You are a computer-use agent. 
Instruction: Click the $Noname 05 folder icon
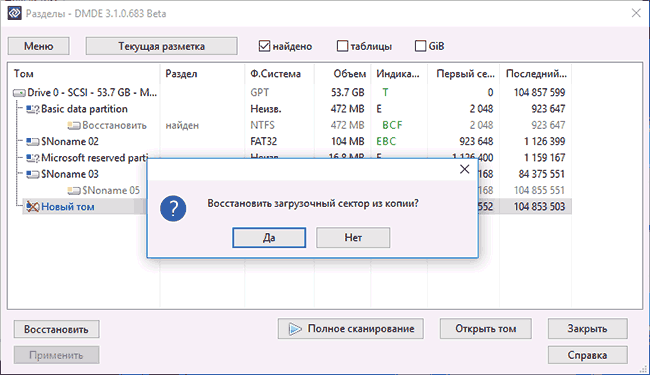pos(74,191)
